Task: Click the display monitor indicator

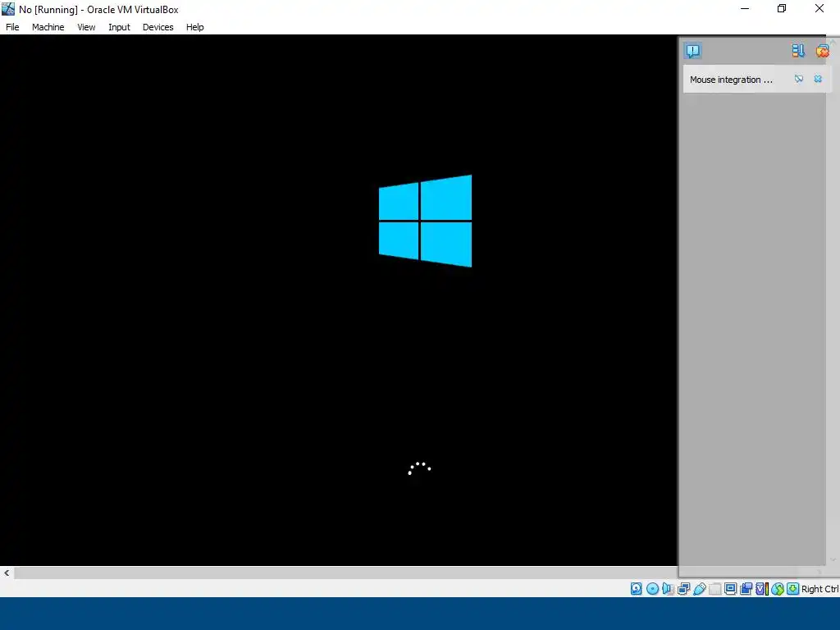Action: coord(730,589)
